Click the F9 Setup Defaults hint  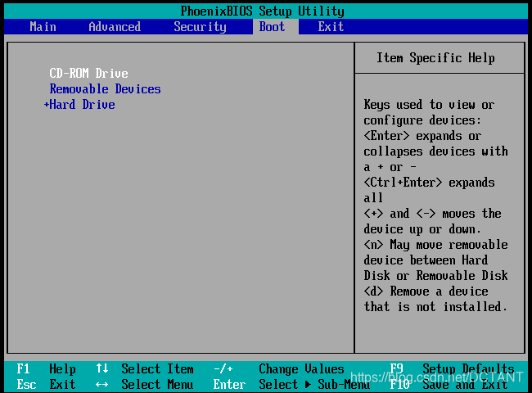(452, 369)
